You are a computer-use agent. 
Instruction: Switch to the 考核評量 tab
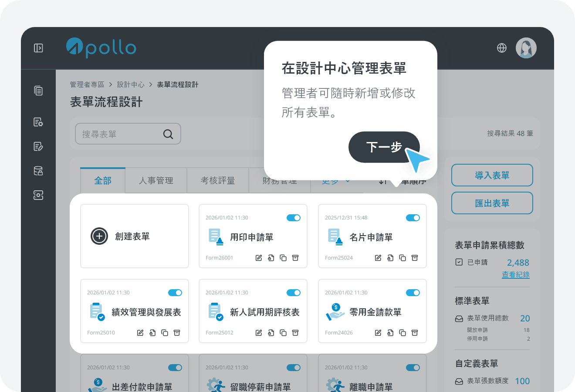pyautogui.click(x=218, y=180)
